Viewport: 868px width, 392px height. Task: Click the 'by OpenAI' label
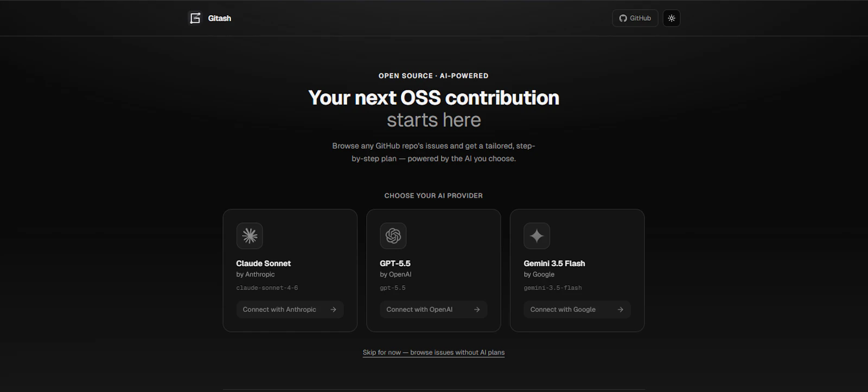(395, 274)
